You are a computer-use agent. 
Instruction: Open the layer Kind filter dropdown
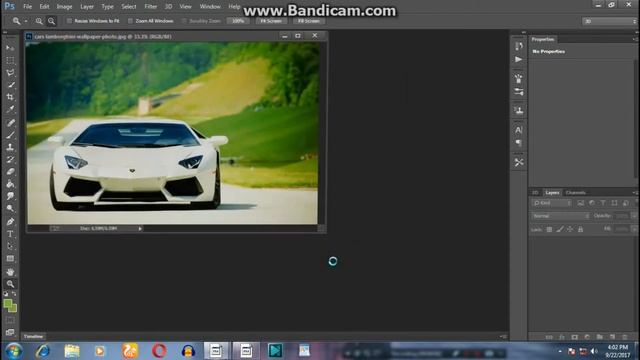coord(552,203)
